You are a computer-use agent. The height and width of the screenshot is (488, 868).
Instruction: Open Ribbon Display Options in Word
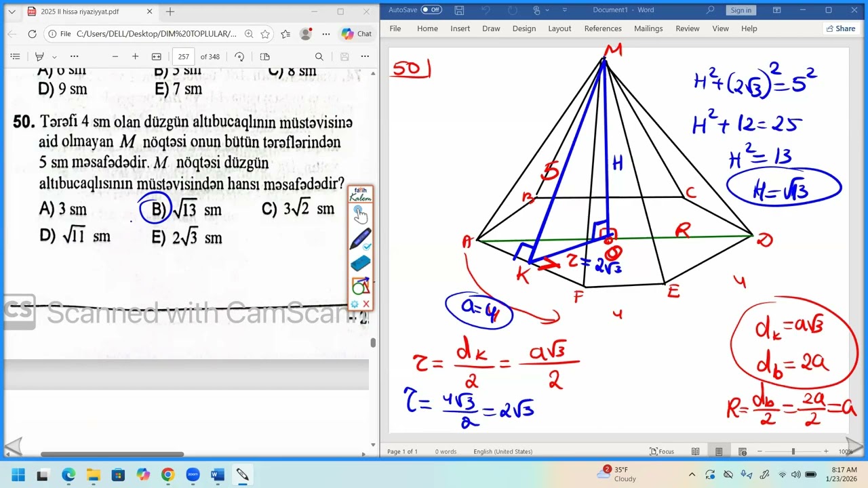click(778, 10)
